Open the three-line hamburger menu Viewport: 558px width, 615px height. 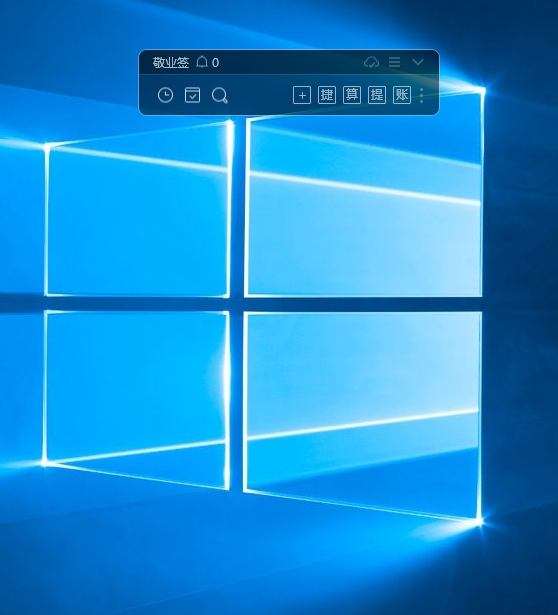pyautogui.click(x=394, y=62)
